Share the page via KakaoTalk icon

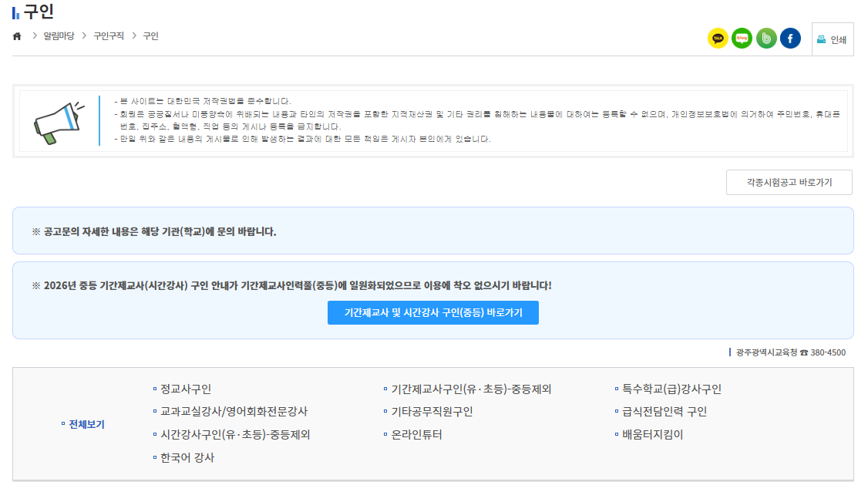718,38
